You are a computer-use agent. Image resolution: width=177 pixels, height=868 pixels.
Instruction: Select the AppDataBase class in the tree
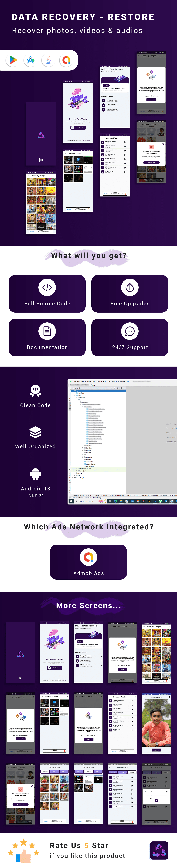[90, 466]
